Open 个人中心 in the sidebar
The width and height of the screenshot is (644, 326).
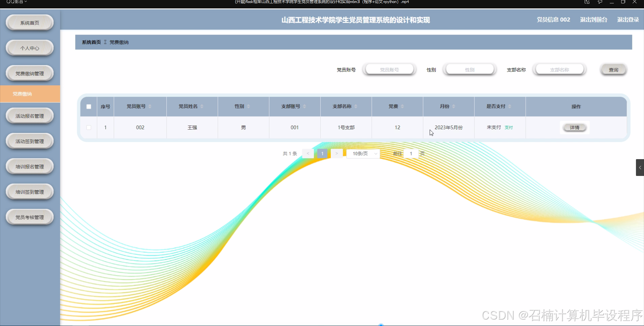pyautogui.click(x=30, y=48)
